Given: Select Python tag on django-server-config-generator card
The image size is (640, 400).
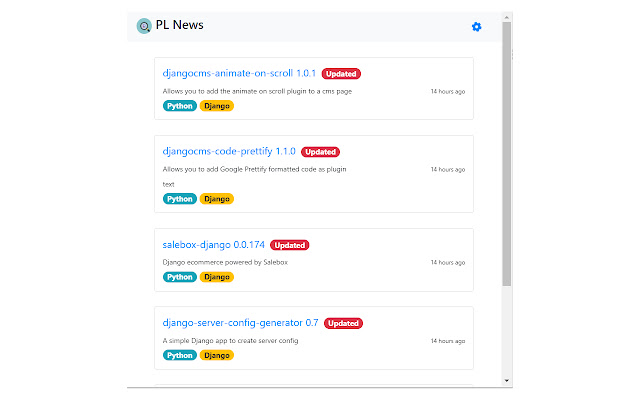Looking at the screenshot, I should coord(180,355).
